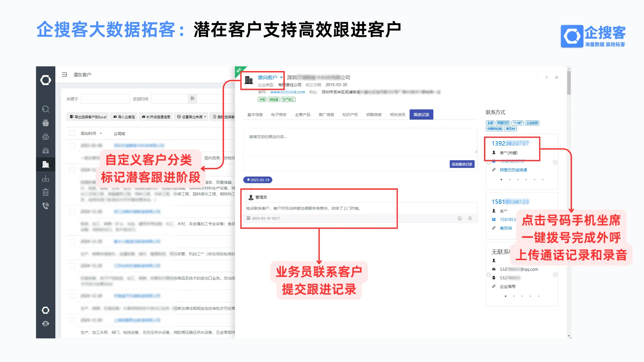Switch to the 推广信息 tab
Viewport: 644px width, 362px height.
[x=326, y=115]
